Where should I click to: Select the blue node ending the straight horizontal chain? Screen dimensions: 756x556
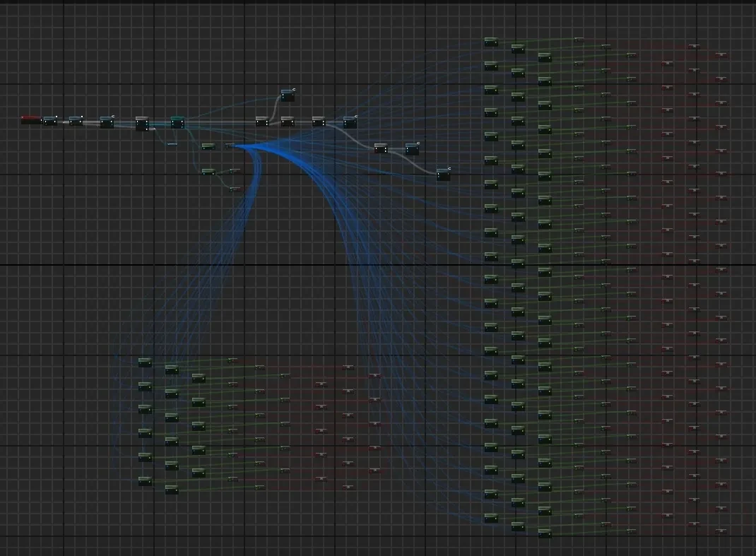click(350, 122)
